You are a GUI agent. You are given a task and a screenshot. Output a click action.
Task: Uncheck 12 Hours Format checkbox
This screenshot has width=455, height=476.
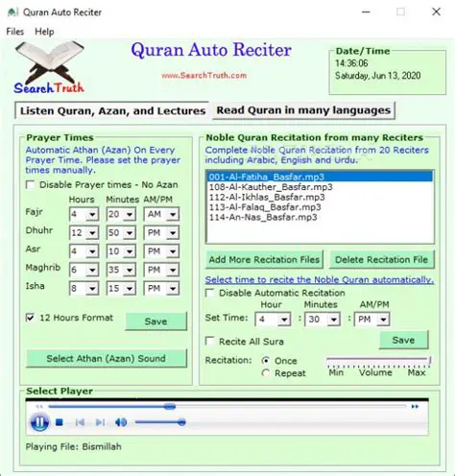tap(30, 318)
